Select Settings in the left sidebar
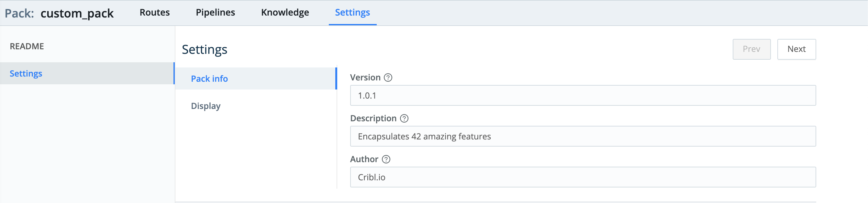 point(26,73)
